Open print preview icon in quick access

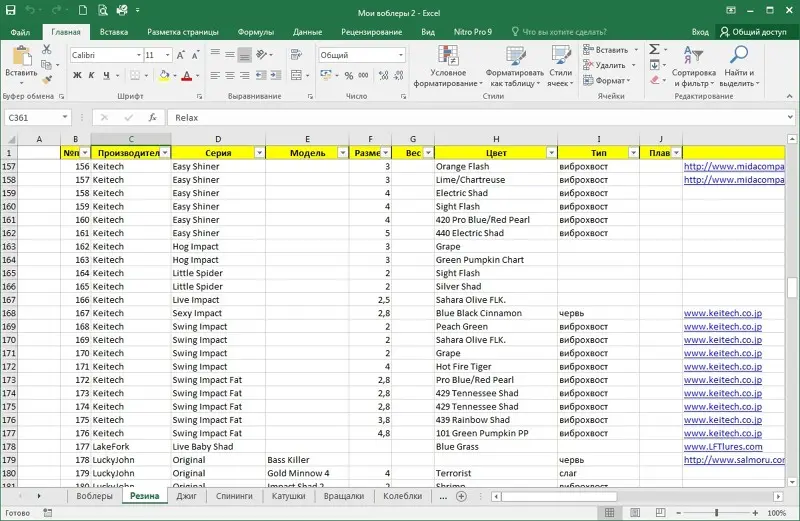(x=103, y=10)
